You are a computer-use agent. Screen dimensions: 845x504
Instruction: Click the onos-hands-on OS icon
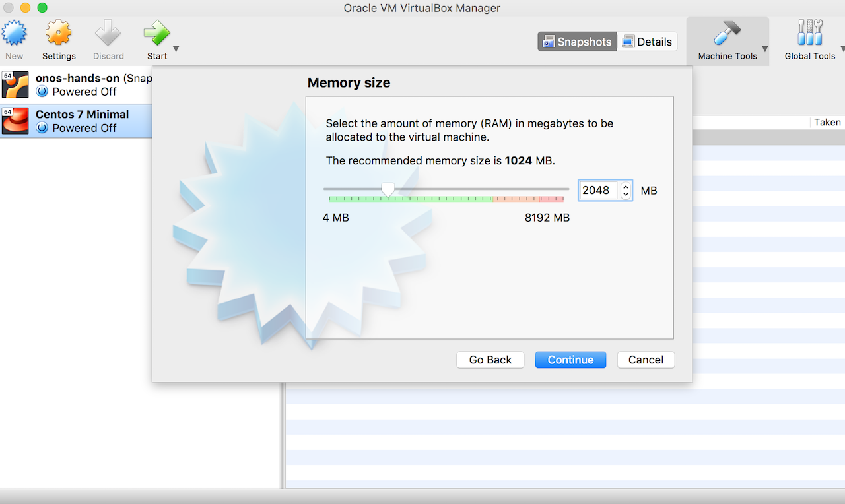15,84
